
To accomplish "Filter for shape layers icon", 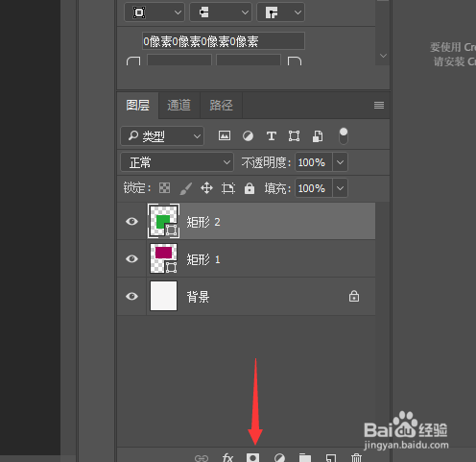I will point(294,136).
